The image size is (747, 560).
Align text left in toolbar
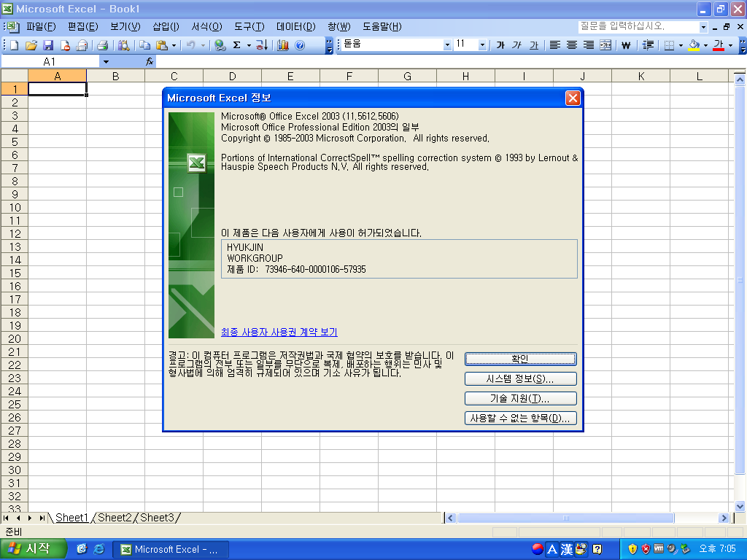(x=555, y=45)
